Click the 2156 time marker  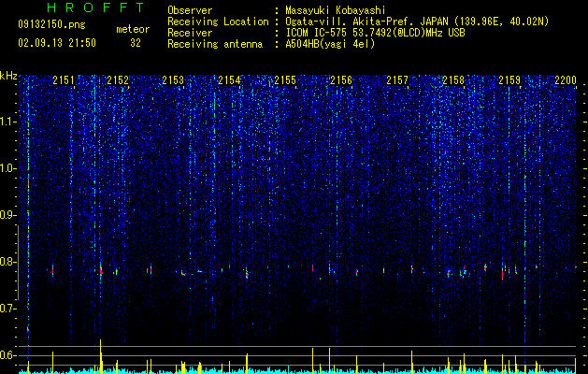(341, 80)
